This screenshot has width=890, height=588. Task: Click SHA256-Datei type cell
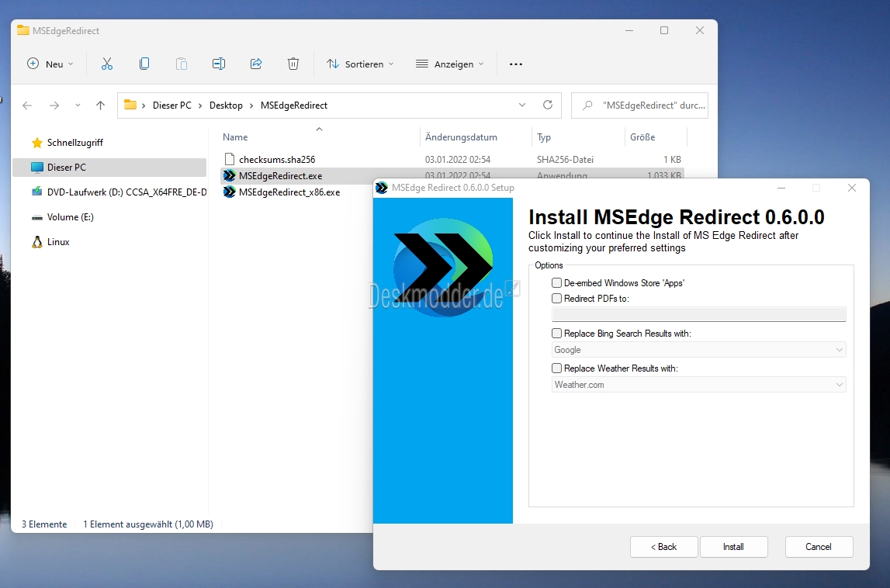[566, 160]
